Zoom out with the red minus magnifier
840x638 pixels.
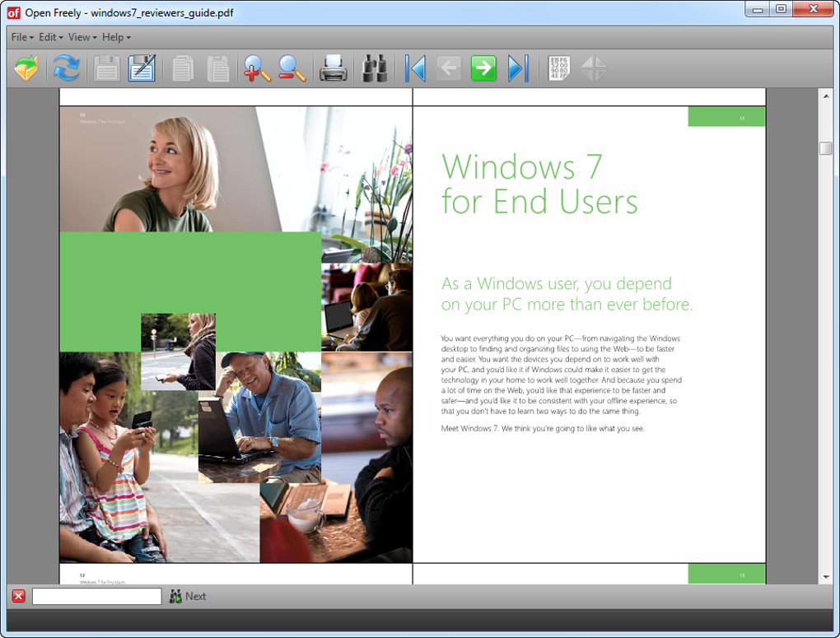click(292, 68)
